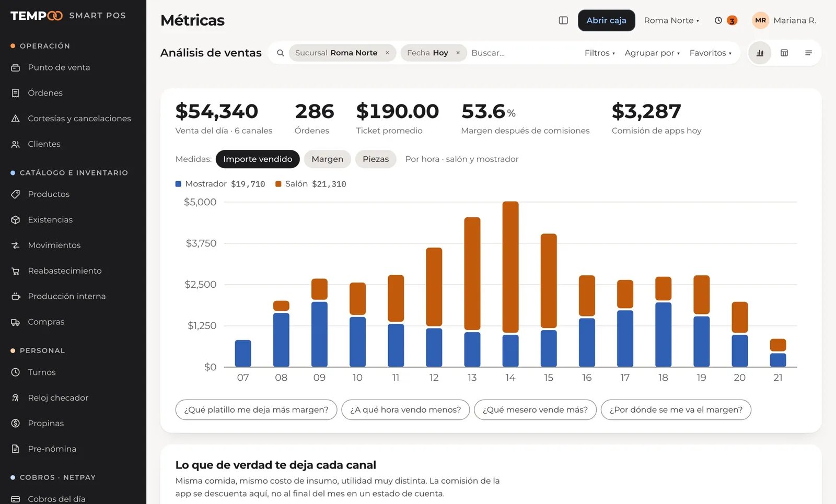Image resolution: width=836 pixels, height=504 pixels.
Task: Open Reloj checador fingerprint icon
Action: [x=16, y=398]
